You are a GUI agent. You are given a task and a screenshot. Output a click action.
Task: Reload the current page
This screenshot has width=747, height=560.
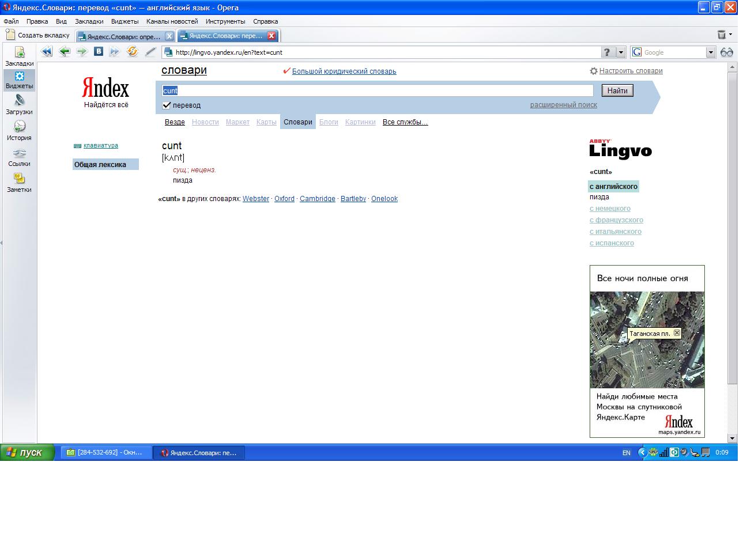[x=133, y=52]
